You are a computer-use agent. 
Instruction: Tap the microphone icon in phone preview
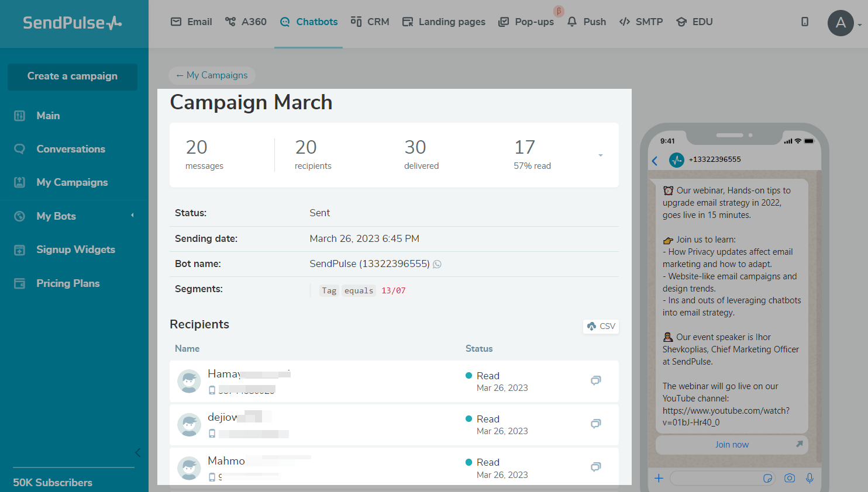[810, 478]
